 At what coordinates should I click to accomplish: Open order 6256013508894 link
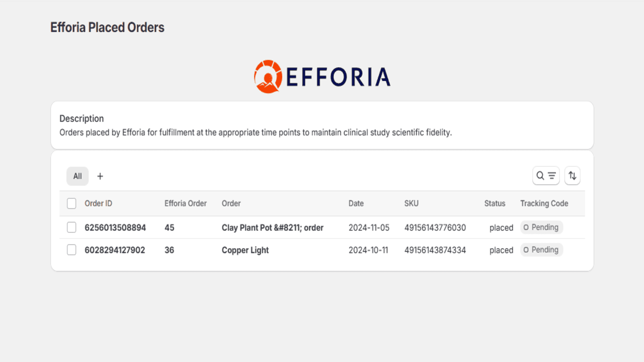point(115,228)
